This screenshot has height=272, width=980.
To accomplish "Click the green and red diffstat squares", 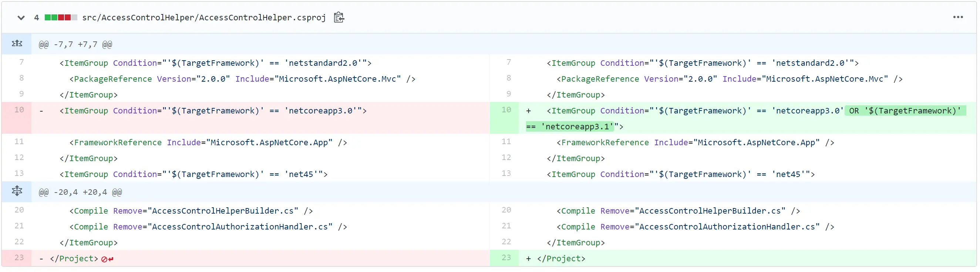I will pyautogui.click(x=61, y=18).
